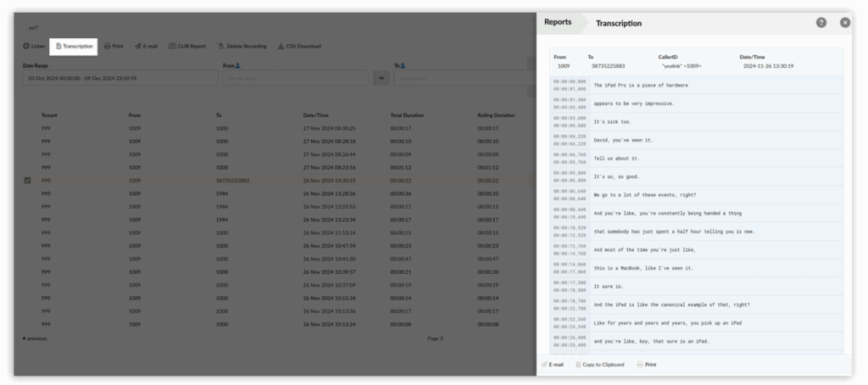Click transcript line 'It sure is.'
Image resolution: width=868 pixels, height=385 pixels.
pyautogui.click(x=609, y=287)
